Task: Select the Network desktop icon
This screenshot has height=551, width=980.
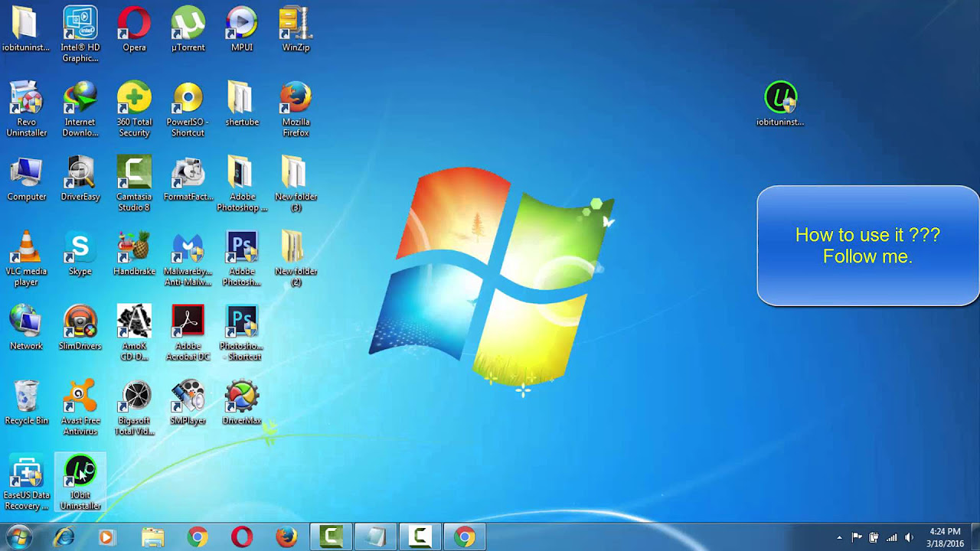Action: (x=27, y=328)
